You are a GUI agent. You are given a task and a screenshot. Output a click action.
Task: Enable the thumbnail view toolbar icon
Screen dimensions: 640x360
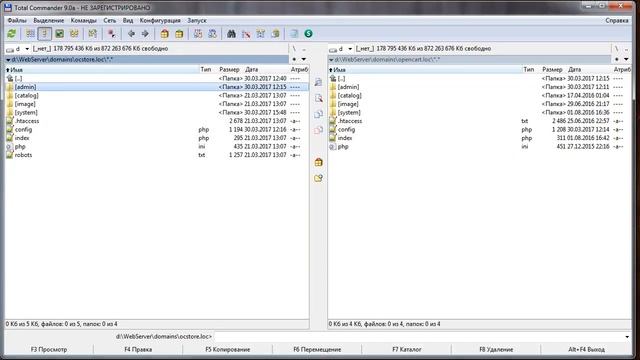(60, 34)
